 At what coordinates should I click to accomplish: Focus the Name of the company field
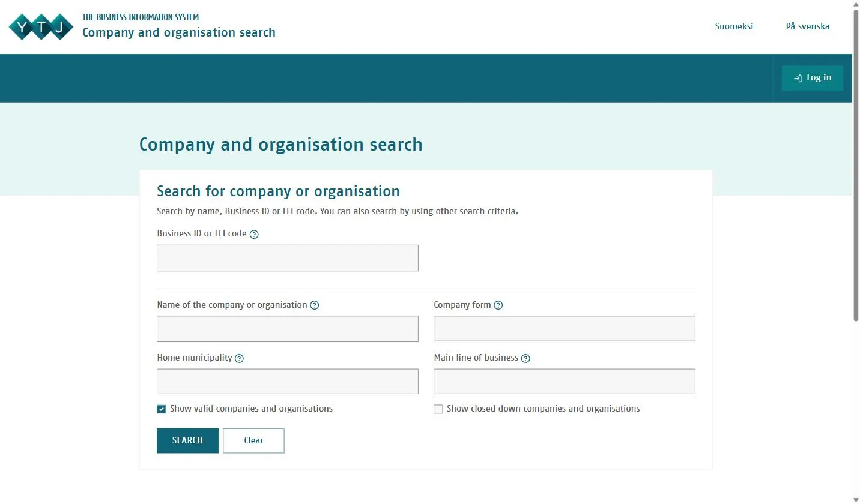(x=288, y=329)
